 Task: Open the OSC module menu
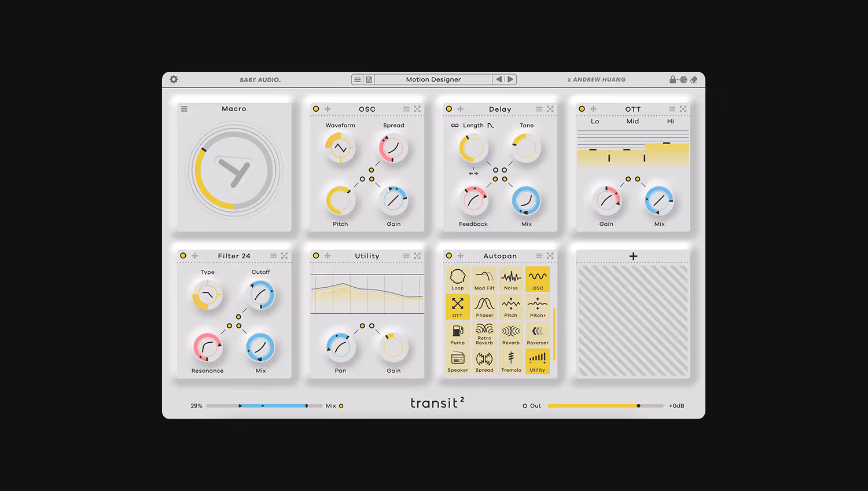[406, 109]
